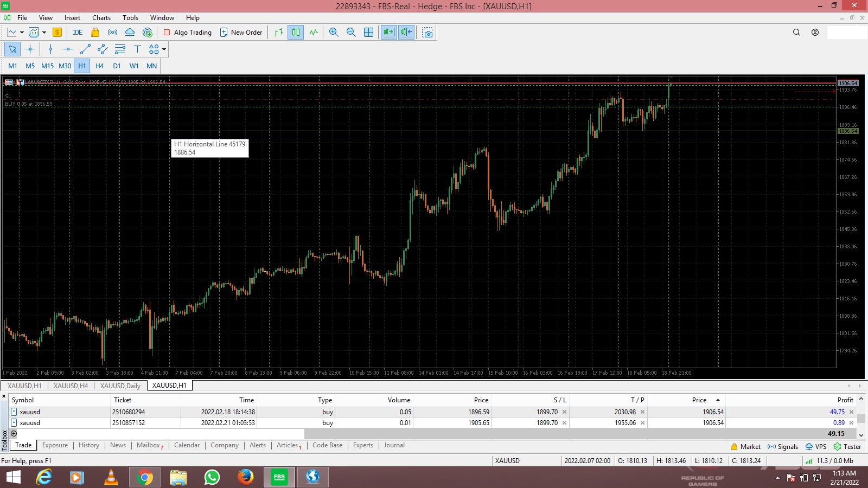Switch to XAUUSD,H4 chart tab

tap(71, 386)
